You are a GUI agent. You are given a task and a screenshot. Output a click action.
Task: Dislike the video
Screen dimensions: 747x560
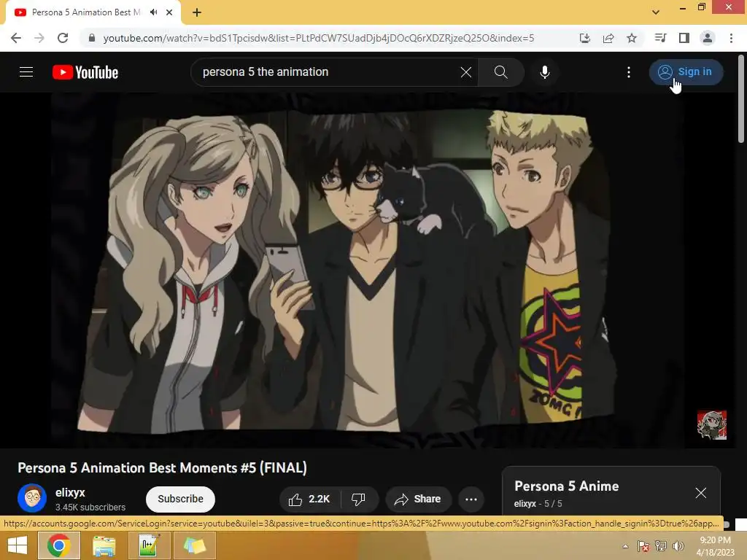coord(359,499)
